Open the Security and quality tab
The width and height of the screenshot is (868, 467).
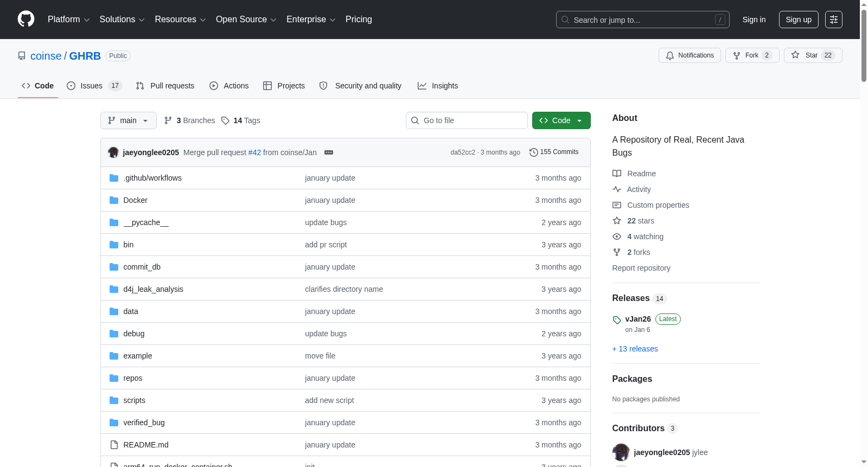tap(360, 86)
